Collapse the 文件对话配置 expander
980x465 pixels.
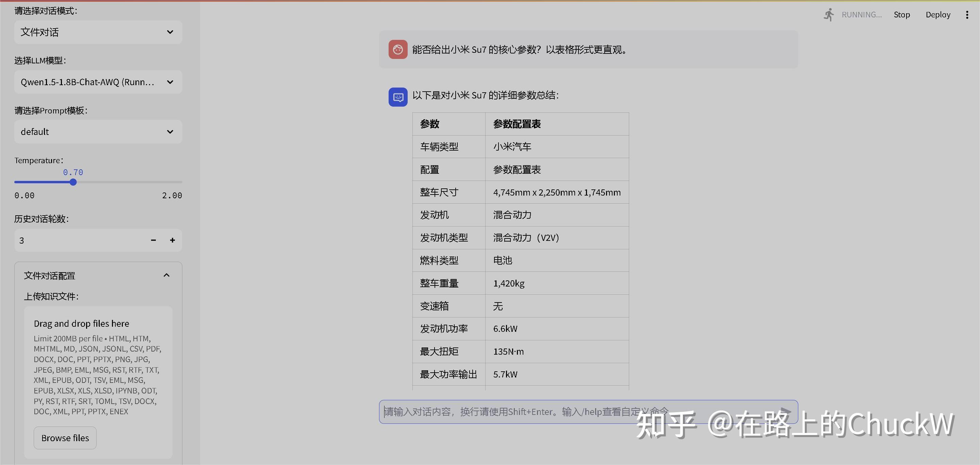click(166, 275)
